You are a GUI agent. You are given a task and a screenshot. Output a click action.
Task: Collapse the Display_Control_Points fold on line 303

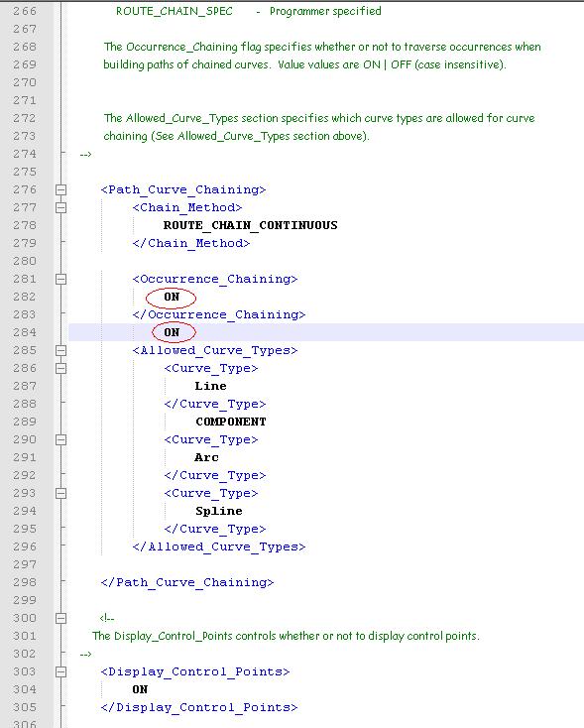pyautogui.click(x=60, y=671)
